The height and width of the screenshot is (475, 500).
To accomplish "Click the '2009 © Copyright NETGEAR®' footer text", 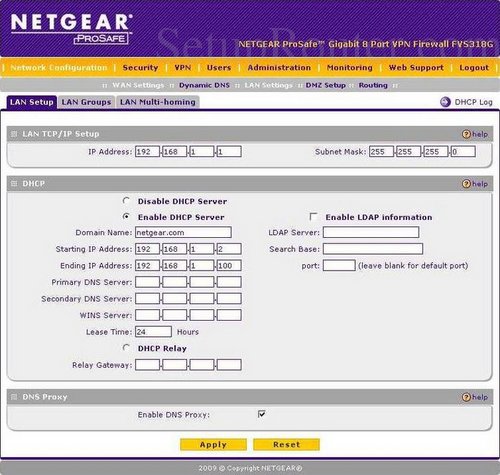I will [x=250, y=468].
